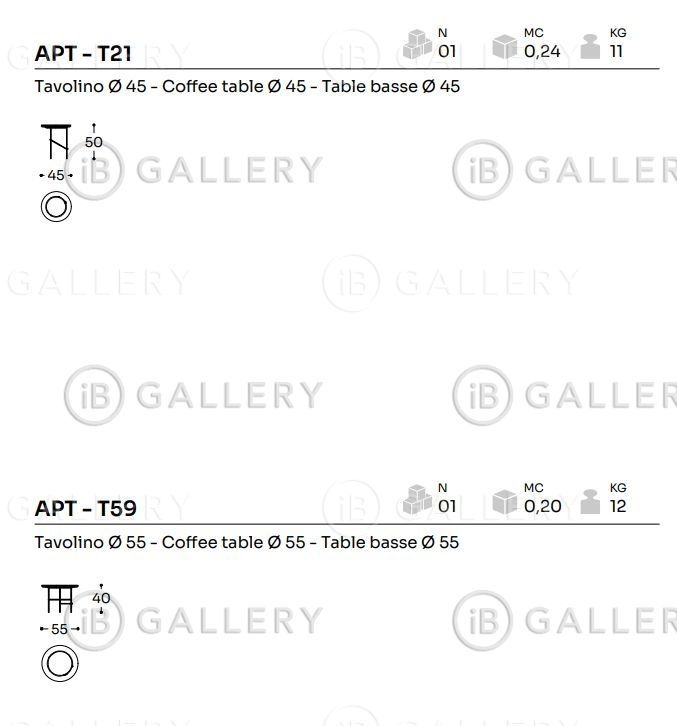Click the 0,20 MC volume value
This screenshot has width=677, height=726.
543,506
